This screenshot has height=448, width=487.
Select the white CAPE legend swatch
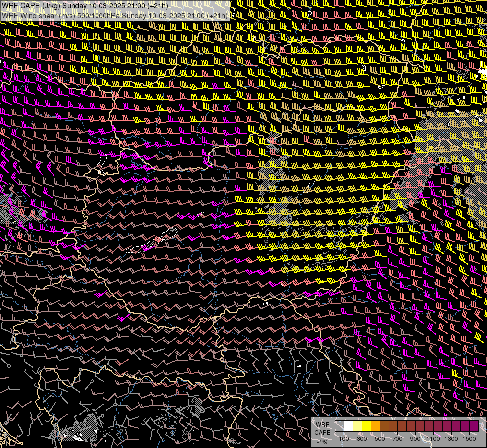click(x=349, y=426)
